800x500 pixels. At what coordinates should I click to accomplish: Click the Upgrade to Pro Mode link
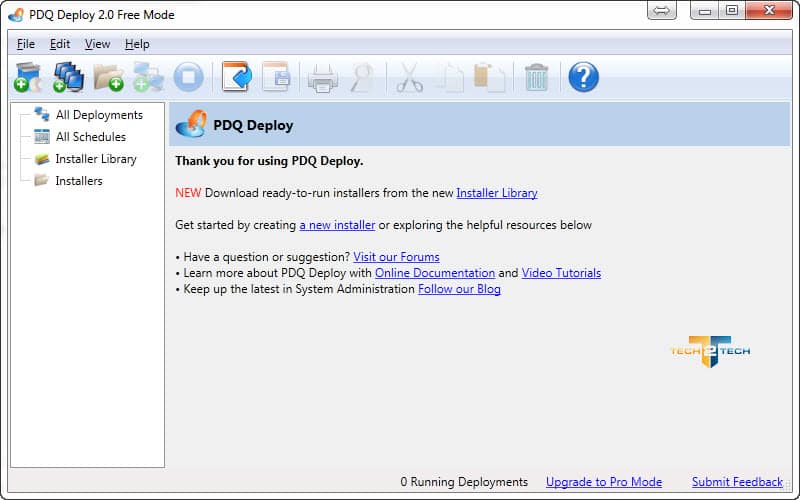604,482
